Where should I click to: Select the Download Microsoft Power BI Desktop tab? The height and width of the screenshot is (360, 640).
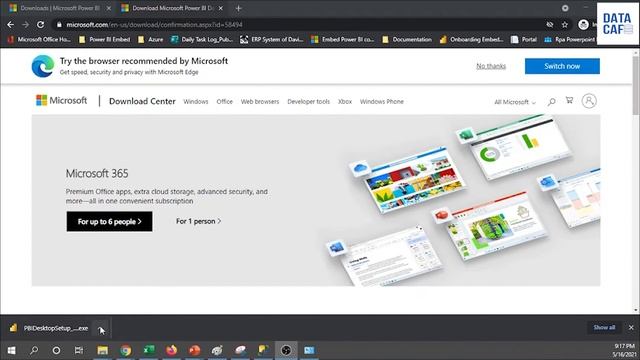tap(172, 8)
